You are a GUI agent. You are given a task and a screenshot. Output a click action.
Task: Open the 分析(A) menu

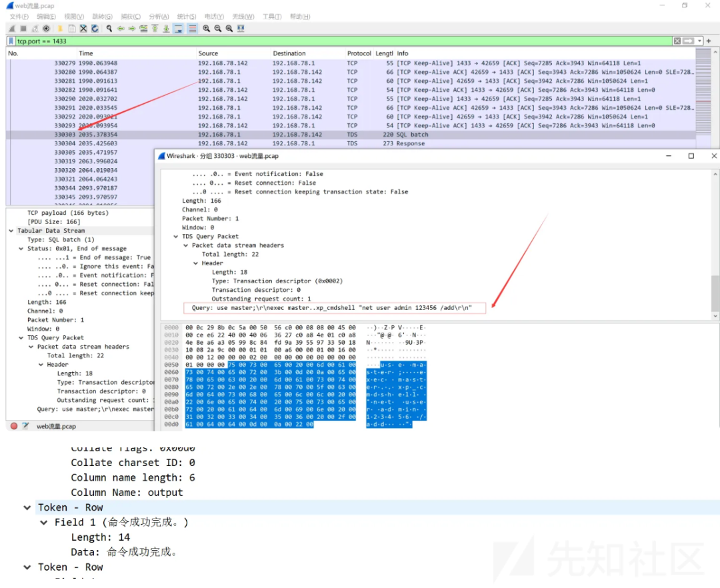pyautogui.click(x=159, y=17)
